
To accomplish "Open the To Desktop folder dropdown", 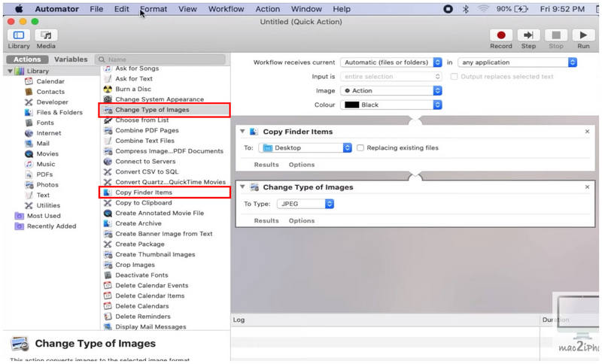I will 306,148.
